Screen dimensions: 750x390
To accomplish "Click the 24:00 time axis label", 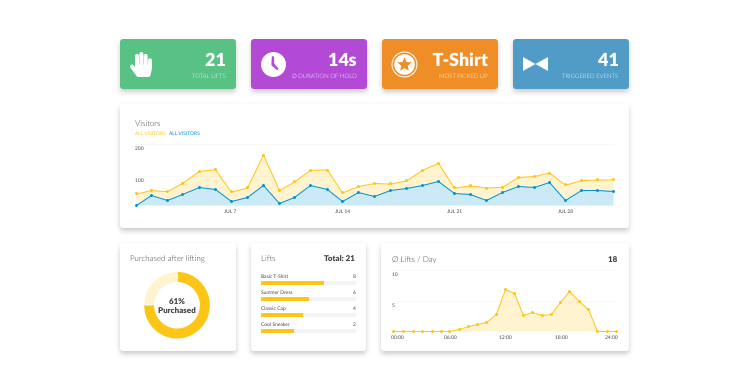I will click(611, 337).
